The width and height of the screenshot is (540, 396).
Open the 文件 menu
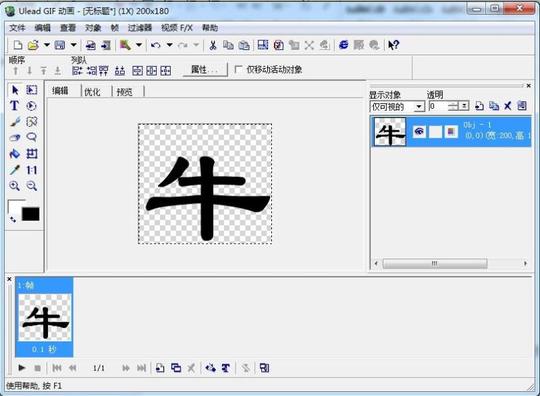(17, 28)
